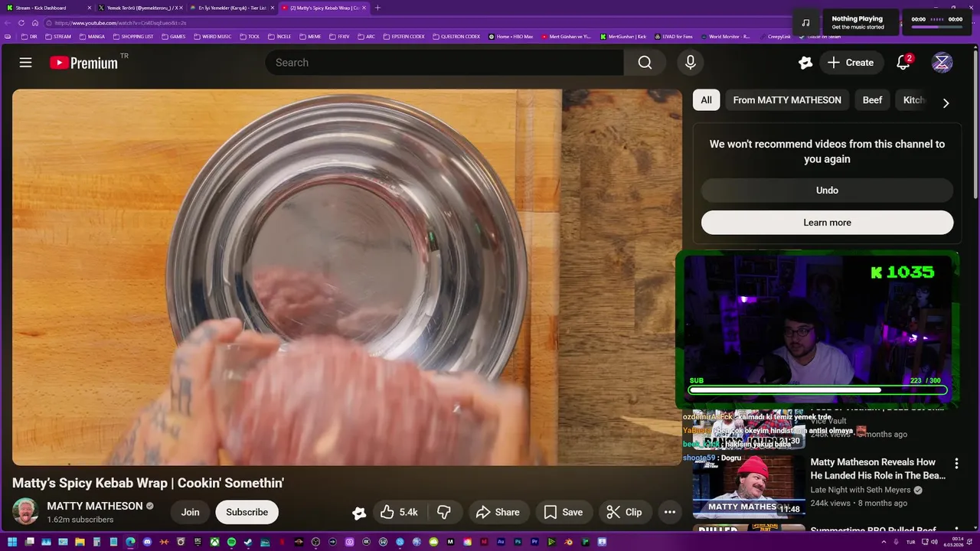980x551 pixels.
Task: Open the Windows Start menu
Action: [12, 542]
